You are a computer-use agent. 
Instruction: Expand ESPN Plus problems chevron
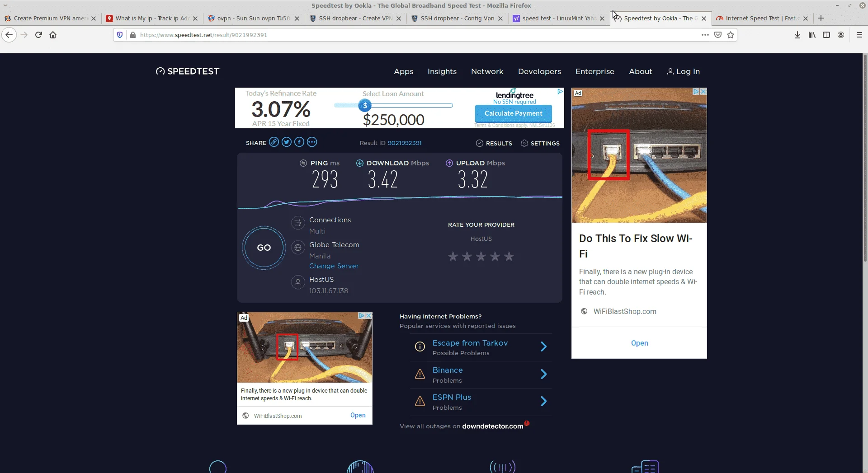(x=544, y=401)
